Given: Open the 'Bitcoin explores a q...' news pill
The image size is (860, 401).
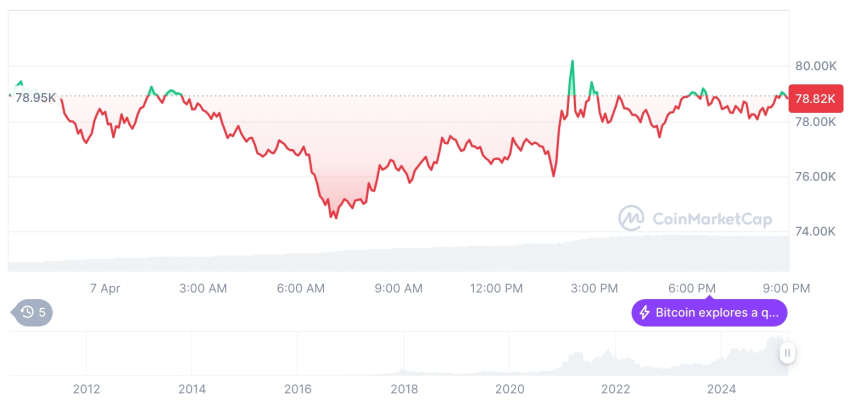Looking at the screenshot, I should click(x=710, y=313).
